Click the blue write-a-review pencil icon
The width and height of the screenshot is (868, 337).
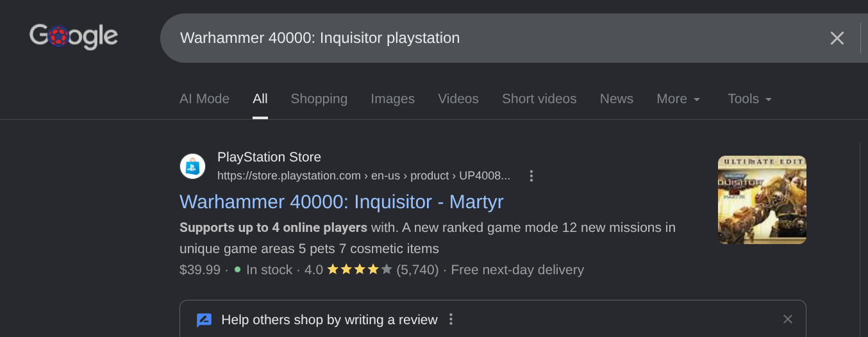pos(204,320)
